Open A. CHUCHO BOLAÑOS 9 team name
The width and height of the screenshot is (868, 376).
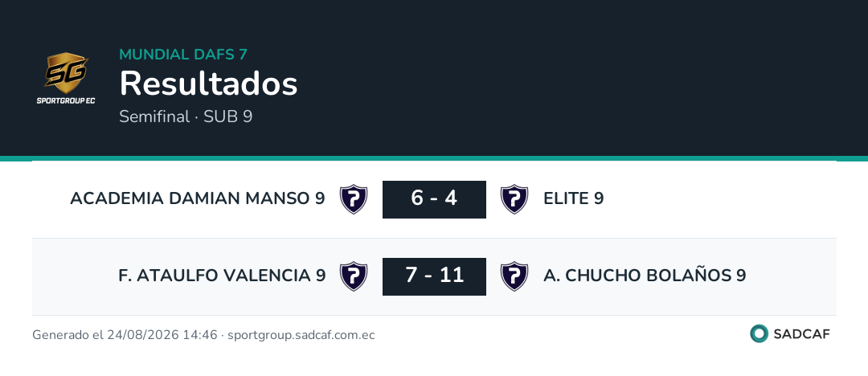coord(645,276)
